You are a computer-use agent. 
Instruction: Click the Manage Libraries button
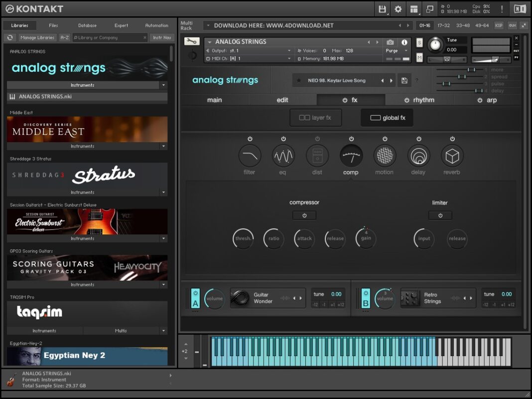coord(38,37)
